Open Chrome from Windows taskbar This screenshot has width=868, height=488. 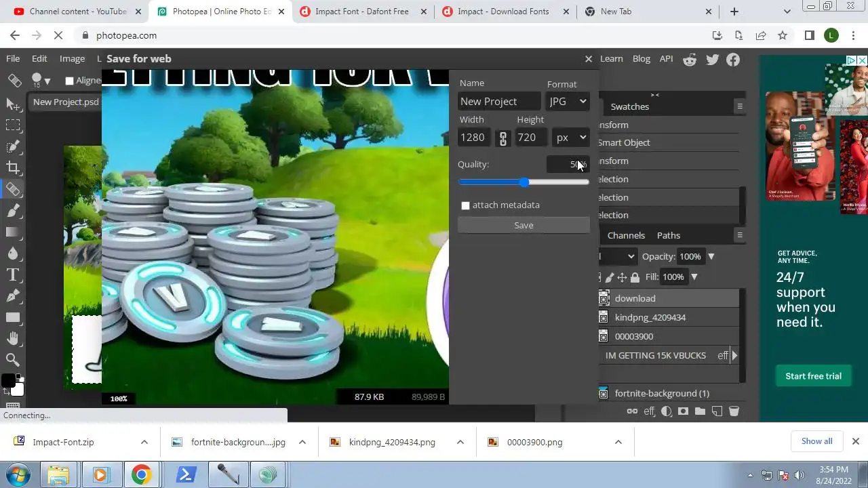tap(141, 474)
